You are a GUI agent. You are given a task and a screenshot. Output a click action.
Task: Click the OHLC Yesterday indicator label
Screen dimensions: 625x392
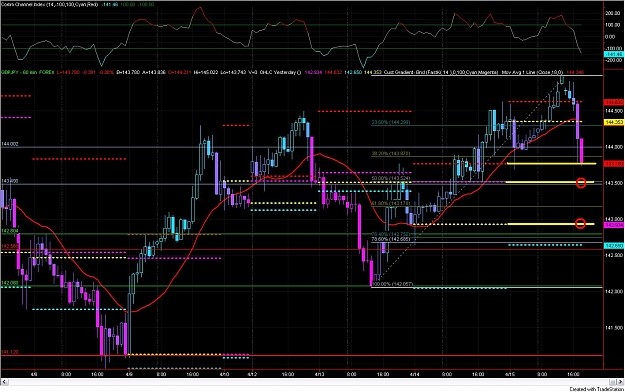click(281, 73)
